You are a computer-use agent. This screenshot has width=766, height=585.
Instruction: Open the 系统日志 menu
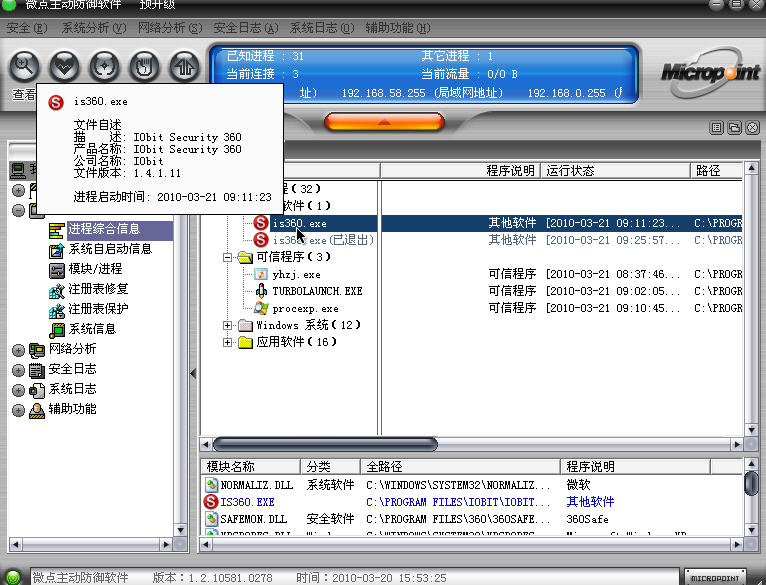click(321, 28)
